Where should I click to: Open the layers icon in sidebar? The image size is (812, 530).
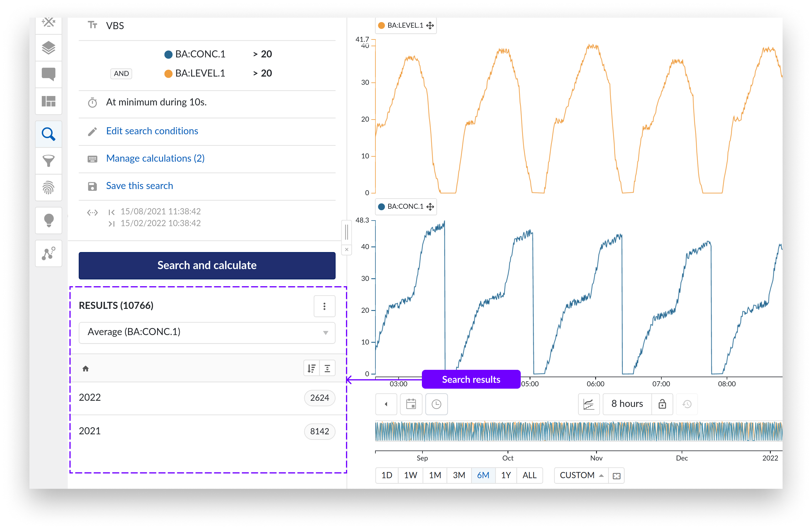(x=49, y=48)
